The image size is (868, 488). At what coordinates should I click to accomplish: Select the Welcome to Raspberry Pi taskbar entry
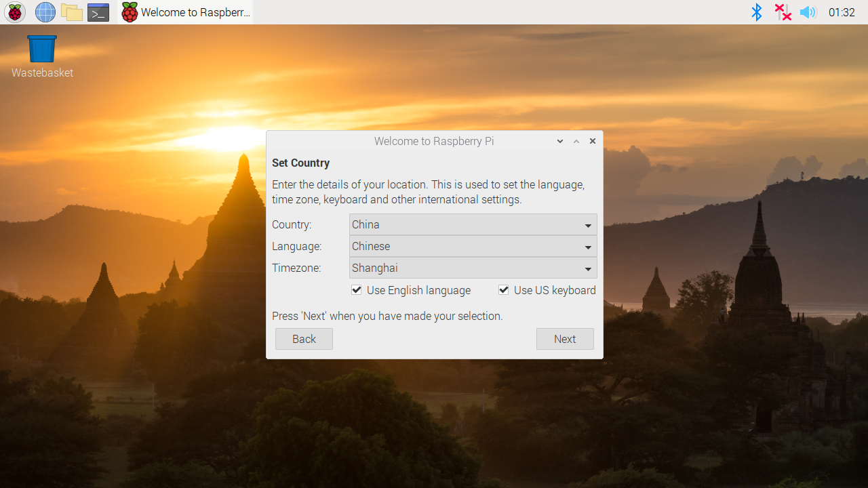tap(185, 12)
